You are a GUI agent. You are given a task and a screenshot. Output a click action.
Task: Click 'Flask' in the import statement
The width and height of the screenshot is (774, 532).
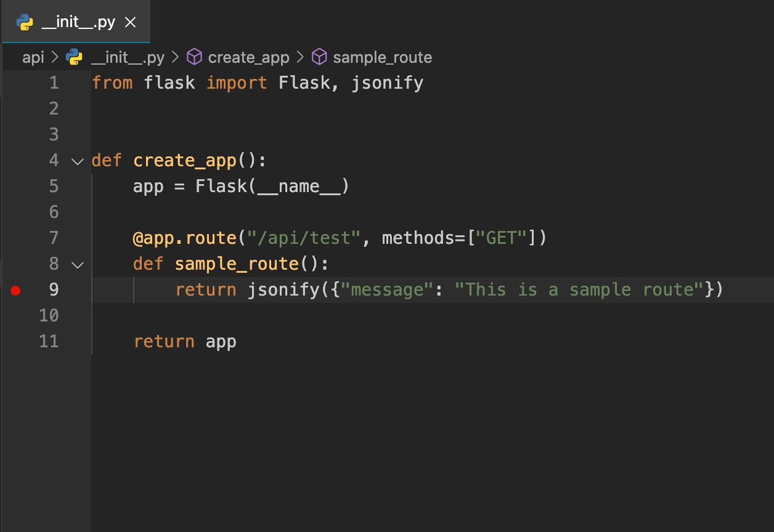point(304,83)
